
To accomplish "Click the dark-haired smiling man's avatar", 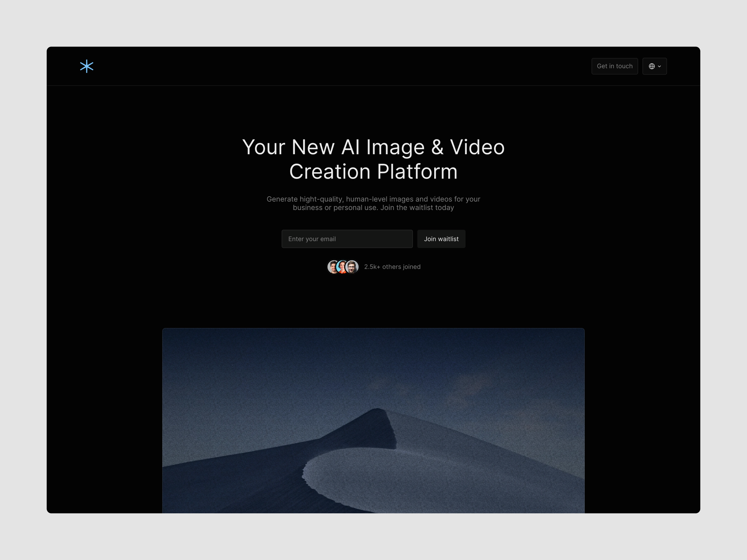I will (332, 267).
